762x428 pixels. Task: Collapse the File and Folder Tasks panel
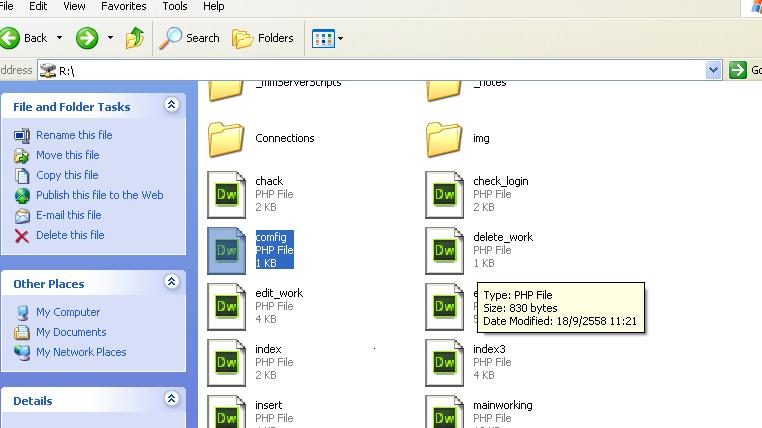pos(171,105)
